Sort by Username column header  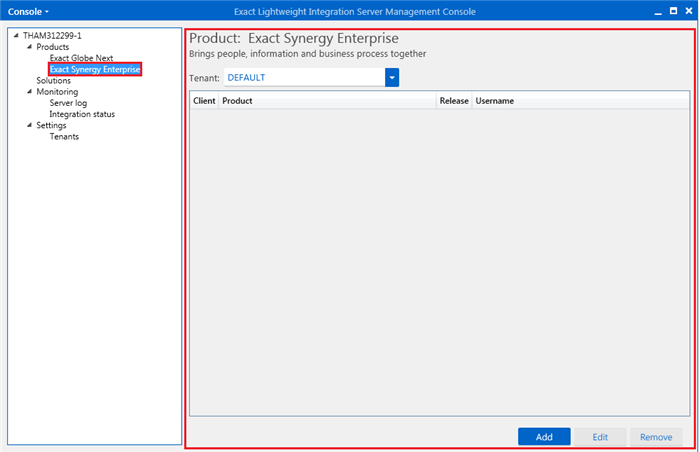point(581,101)
